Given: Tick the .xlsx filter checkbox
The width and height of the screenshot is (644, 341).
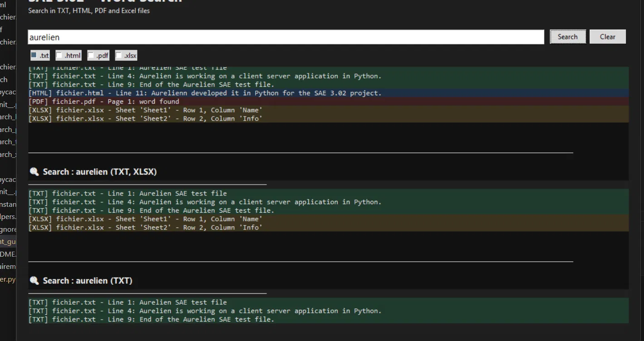Looking at the screenshot, I should click(x=118, y=55).
